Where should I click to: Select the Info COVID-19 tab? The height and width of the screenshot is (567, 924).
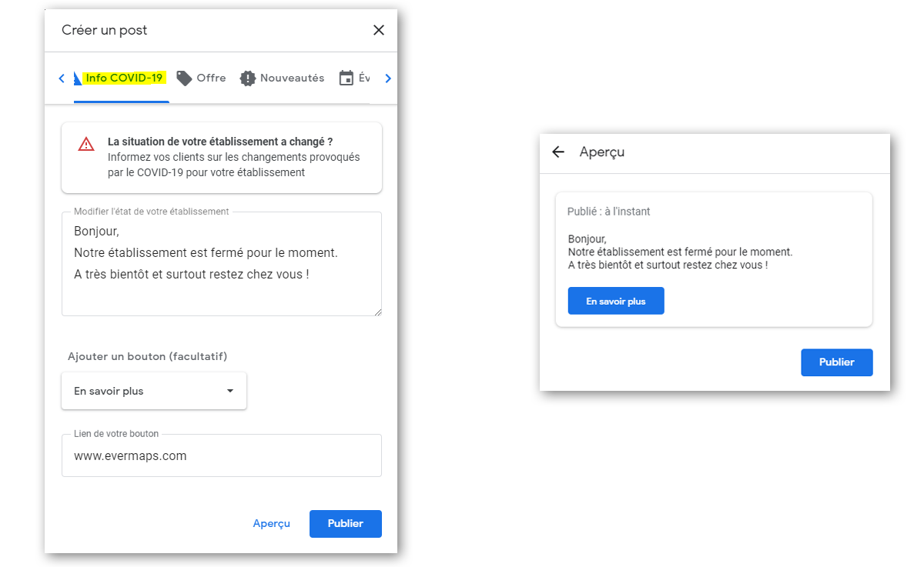[122, 78]
